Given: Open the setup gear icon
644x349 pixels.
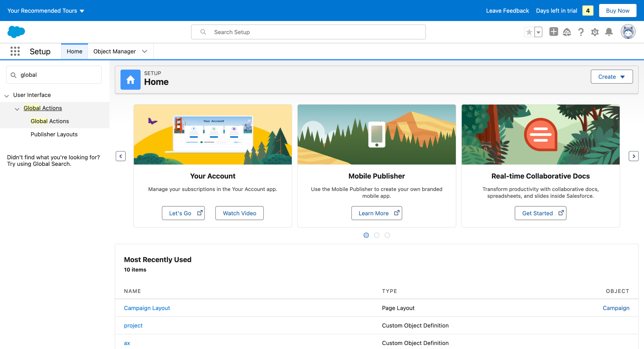Looking at the screenshot, I should [x=595, y=32].
